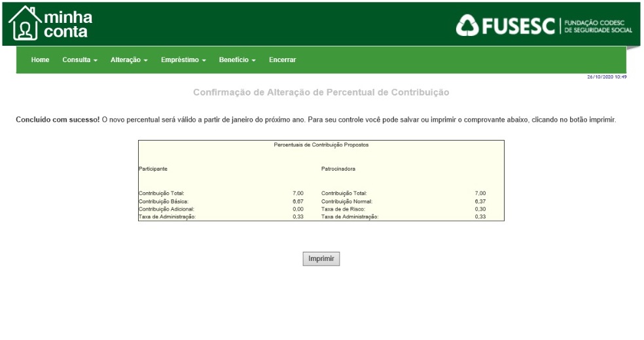Image resolution: width=644 pixels, height=340 pixels.
Task: Click the FUSESC wordmark in header
Action: pos(519,26)
